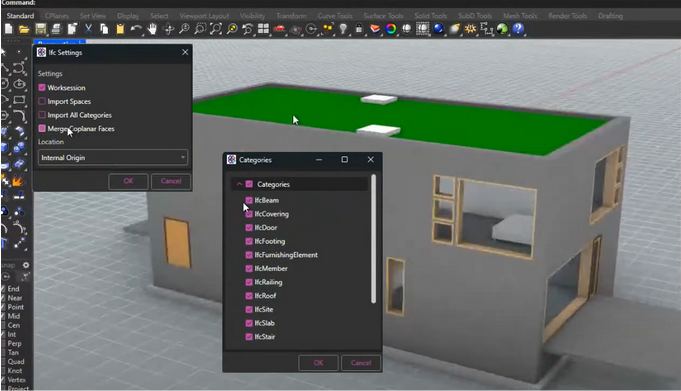Uncheck the IfcDoor category
Screen dimensions: 681x391
pyautogui.click(x=249, y=228)
